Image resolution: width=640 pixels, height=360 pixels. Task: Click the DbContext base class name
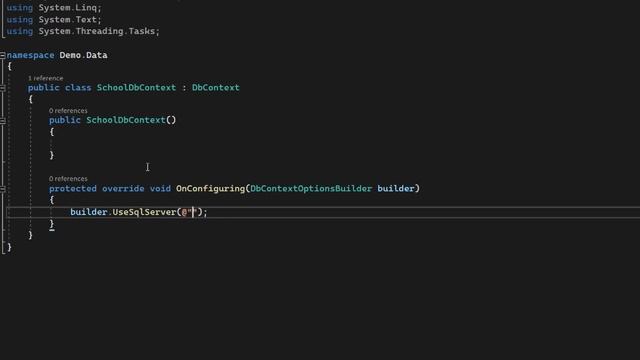point(216,88)
